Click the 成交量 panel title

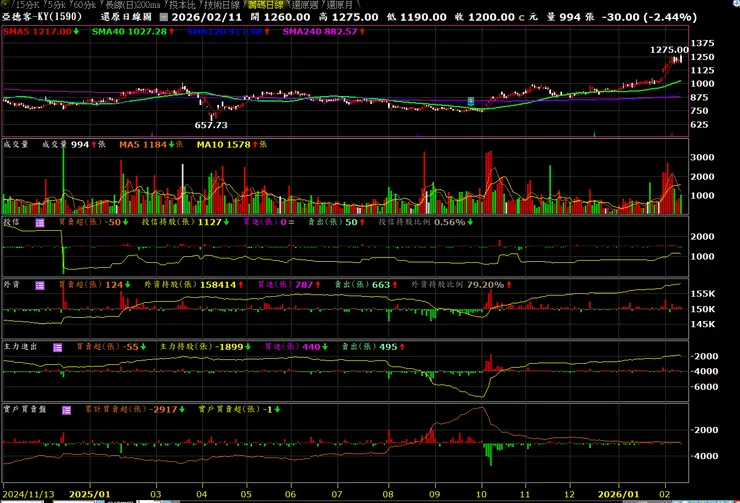tap(16, 144)
